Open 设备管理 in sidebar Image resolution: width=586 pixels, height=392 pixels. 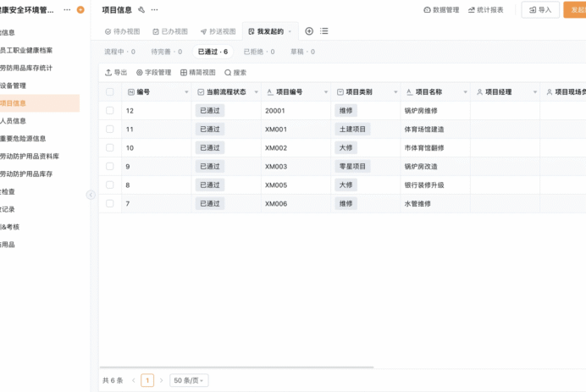coord(13,86)
